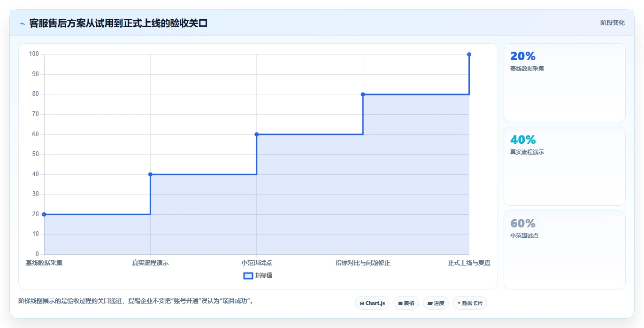Click the data point at 正式上线与复盘 (100)
Screen dimensions: 644x328
tap(469, 55)
